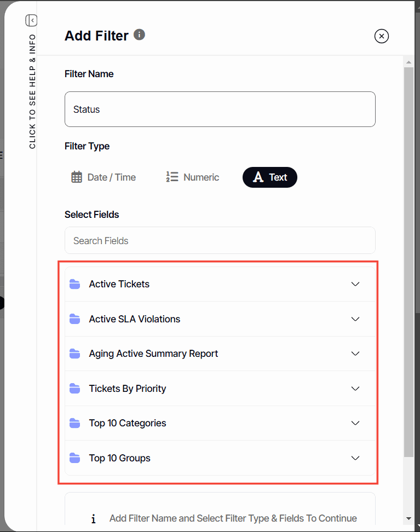
Task: Select the Text filter type
Action: point(270,177)
